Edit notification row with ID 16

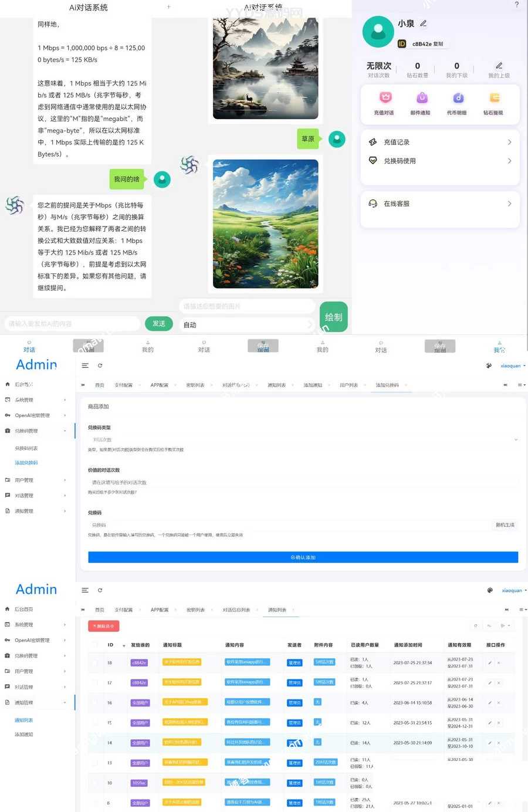490,703
